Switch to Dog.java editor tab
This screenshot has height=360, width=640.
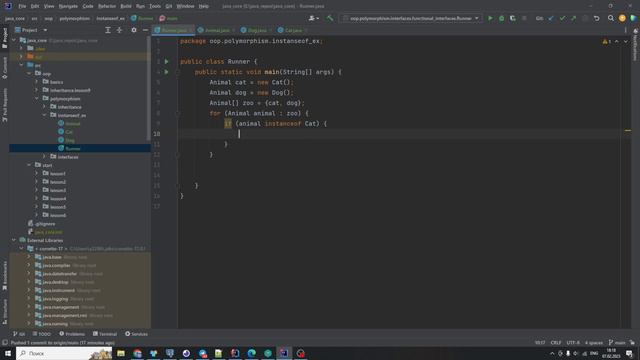[x=257, y=30]
